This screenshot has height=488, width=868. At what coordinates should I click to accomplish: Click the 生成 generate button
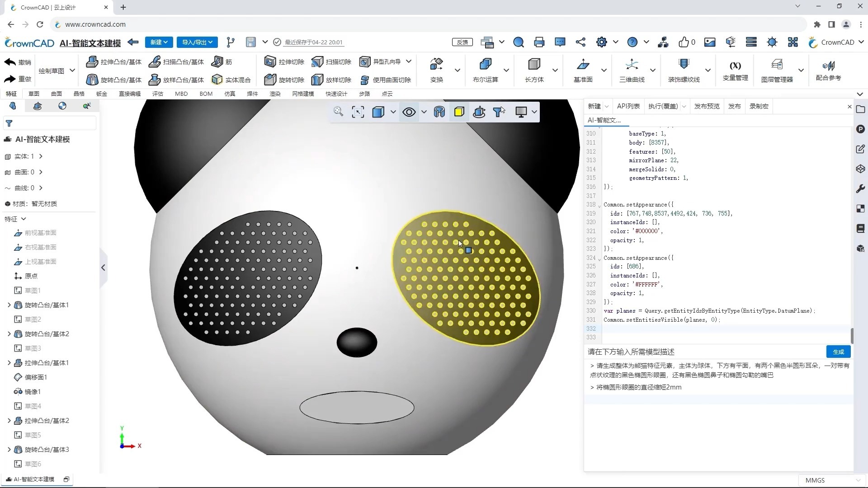point(838,352)
